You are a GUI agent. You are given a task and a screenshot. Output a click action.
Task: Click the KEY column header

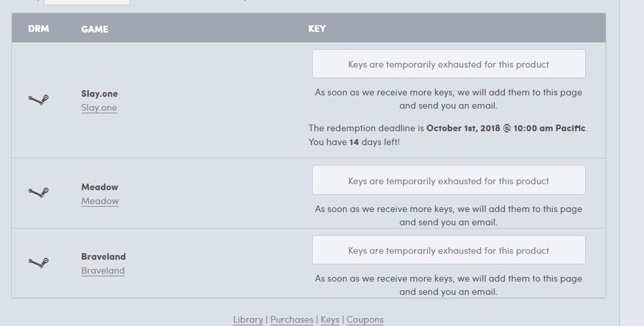317,28
